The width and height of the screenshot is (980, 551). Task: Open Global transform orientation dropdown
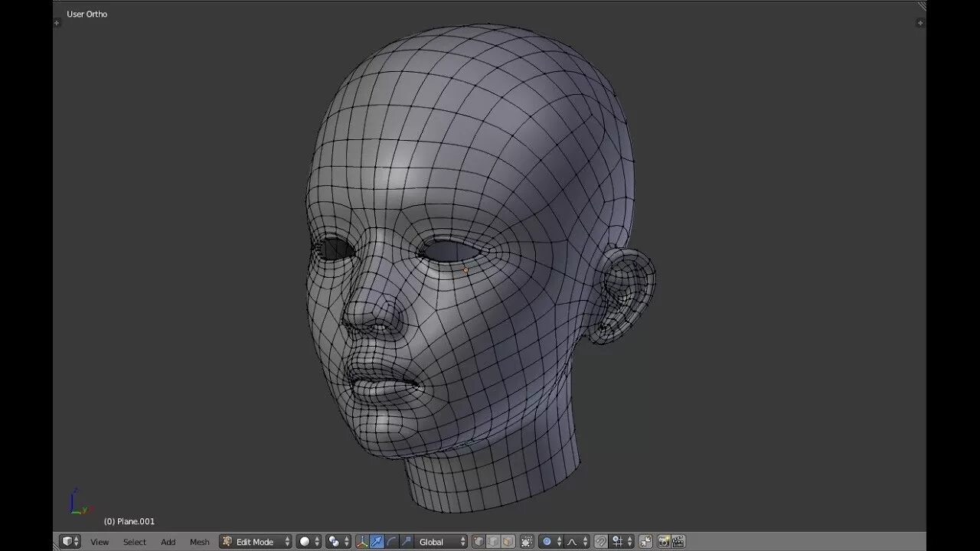click(x=439, y=542)
